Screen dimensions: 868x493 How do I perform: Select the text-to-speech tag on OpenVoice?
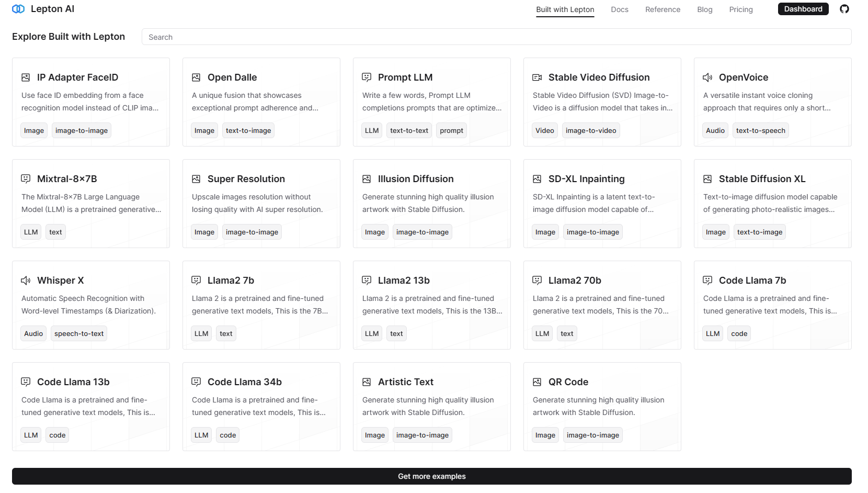pyautogui.click(x=761, y=130)
